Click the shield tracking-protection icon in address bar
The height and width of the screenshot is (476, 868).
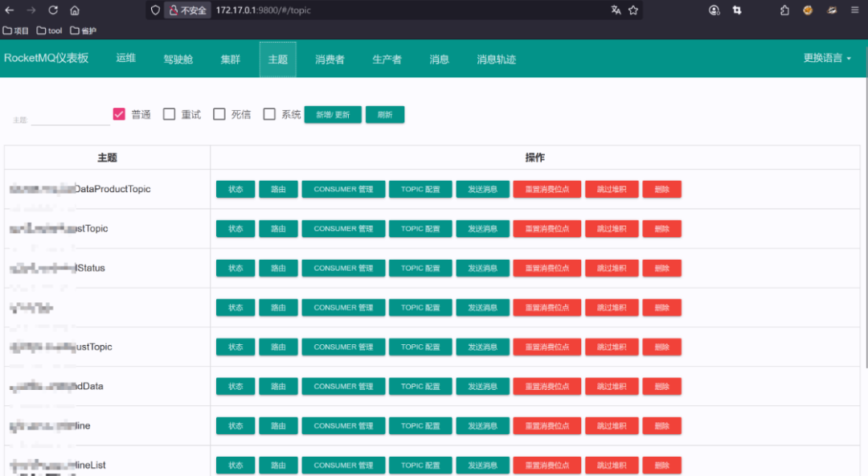click(156, 10)
